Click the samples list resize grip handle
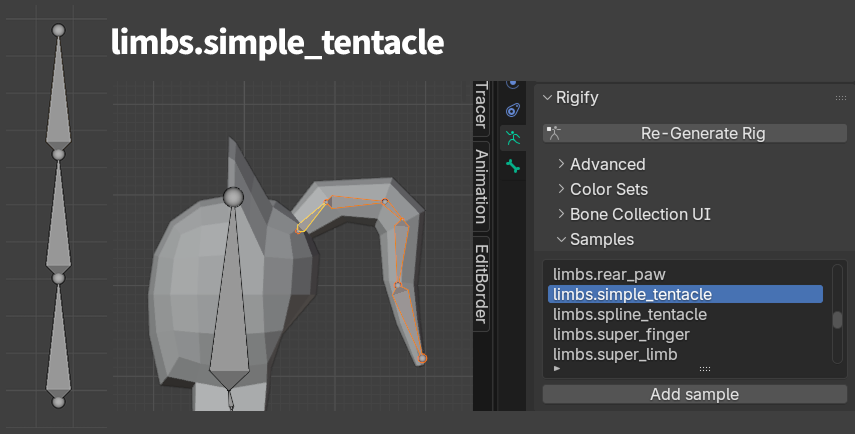Viewport: 855px width, 434px height. (705, 369)
